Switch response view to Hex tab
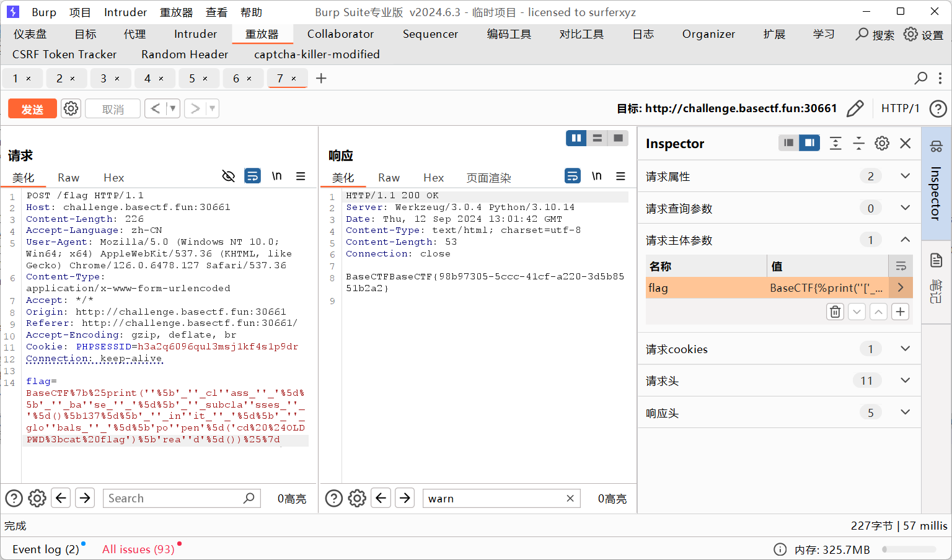The image size is (952, 560). pos(433,178)
